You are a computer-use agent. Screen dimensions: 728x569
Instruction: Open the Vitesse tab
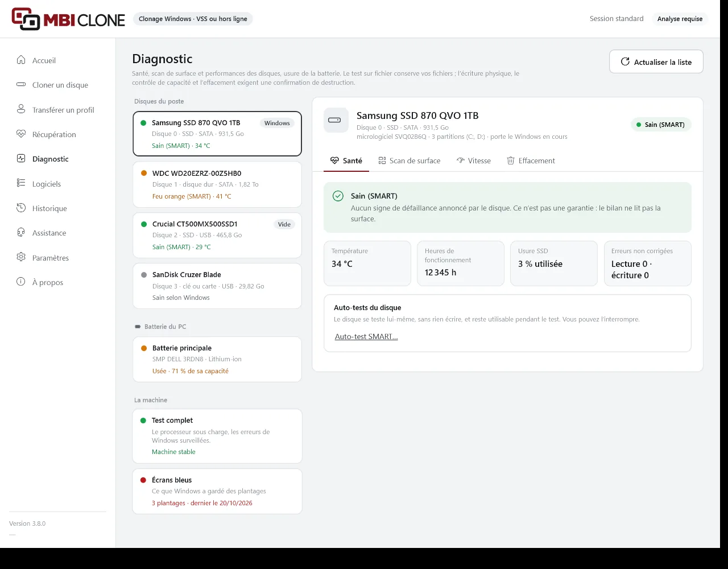pyautogui.click(x=474, y=160)
